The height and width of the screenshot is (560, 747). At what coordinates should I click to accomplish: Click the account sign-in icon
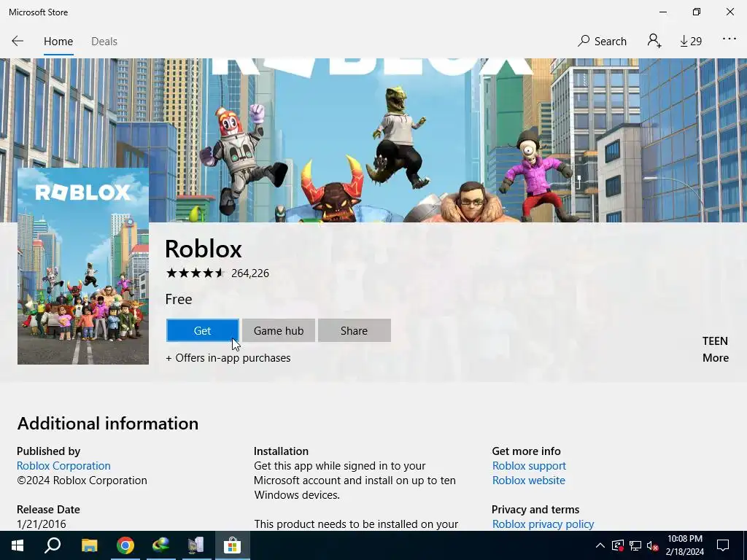654,41
